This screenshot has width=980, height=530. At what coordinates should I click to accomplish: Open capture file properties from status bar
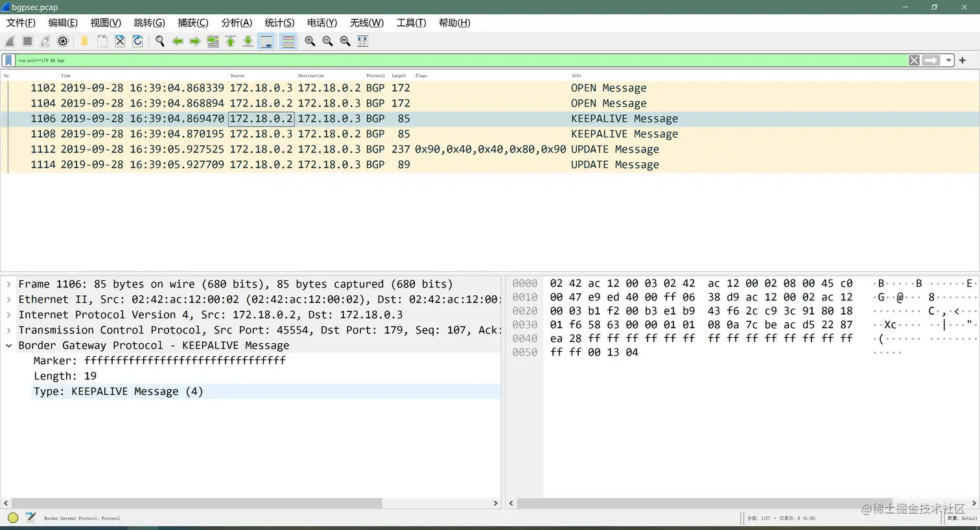30,518
